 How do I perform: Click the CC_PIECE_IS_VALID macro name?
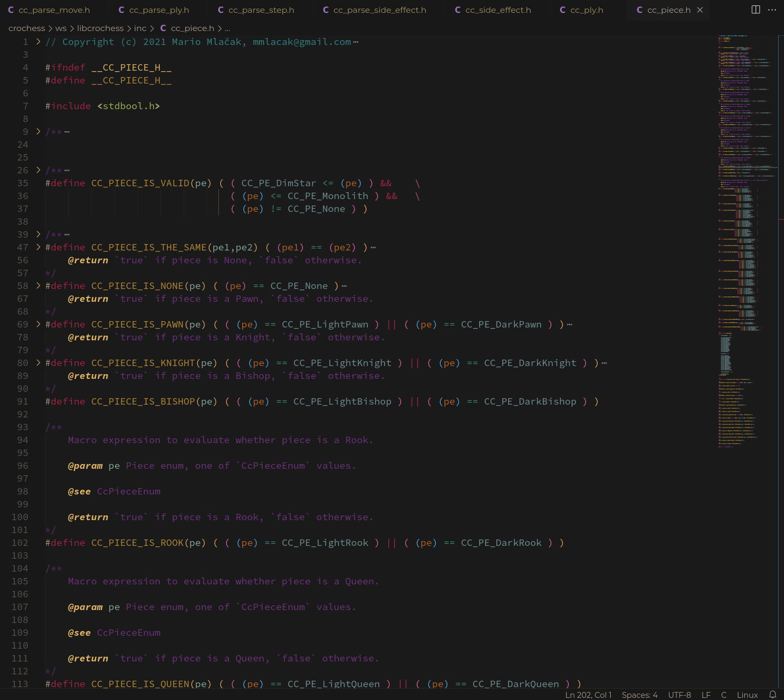click(x=141, y=183)
